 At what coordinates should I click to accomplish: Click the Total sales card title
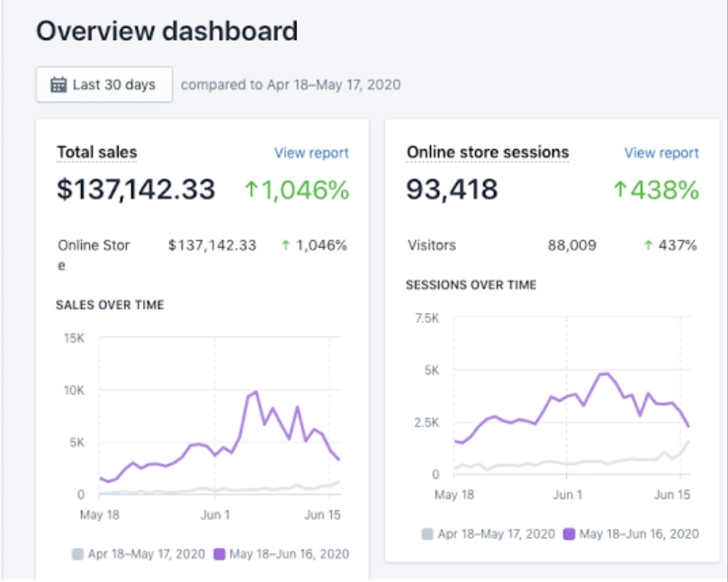coord(97,152)
